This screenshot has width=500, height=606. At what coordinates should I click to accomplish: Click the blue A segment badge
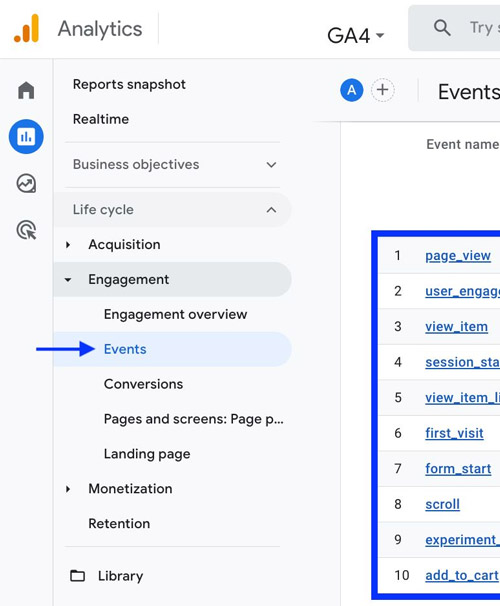coord(352,90)
